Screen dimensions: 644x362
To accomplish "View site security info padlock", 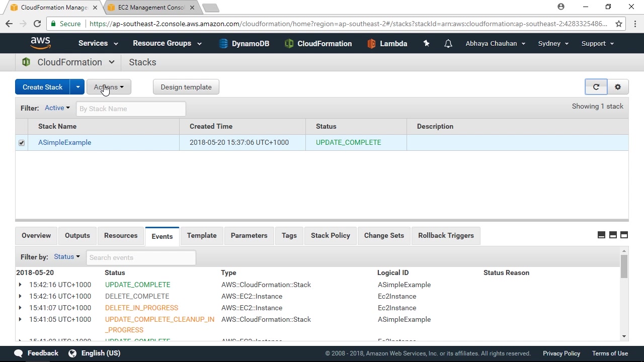I will point(53,24).
